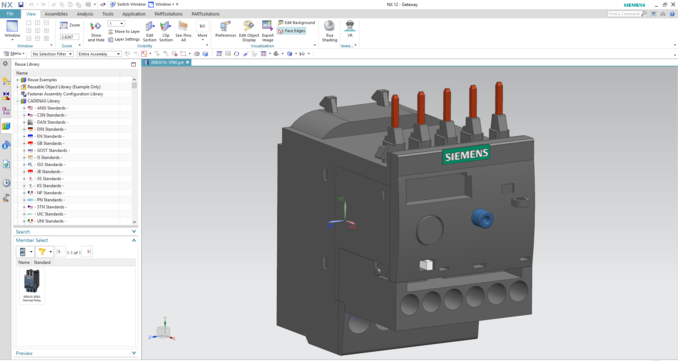Click the zoom scale value field

[69, 37]
